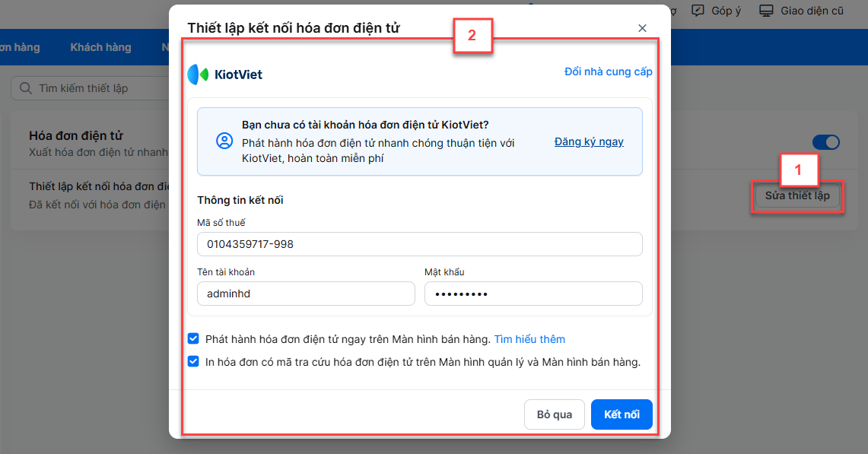
Task: Uncheck In hóa đơn có mã tra cứu checkbox
Action: [x=193, y=361]
